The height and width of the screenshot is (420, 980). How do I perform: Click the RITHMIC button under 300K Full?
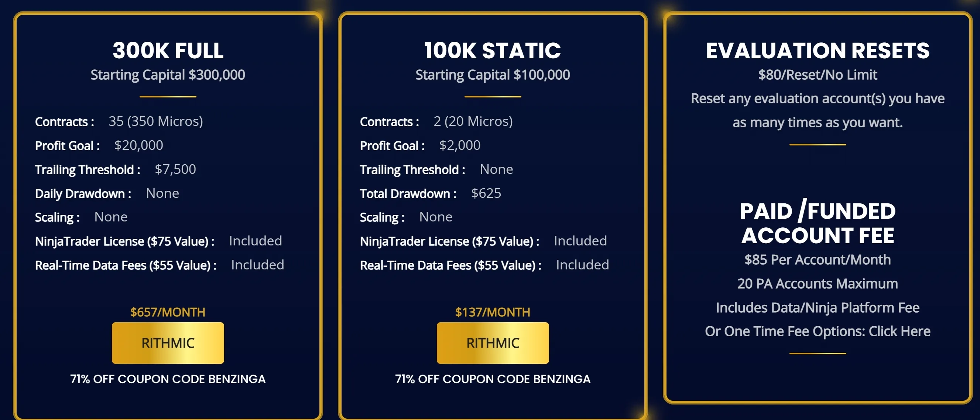point(168,343)
